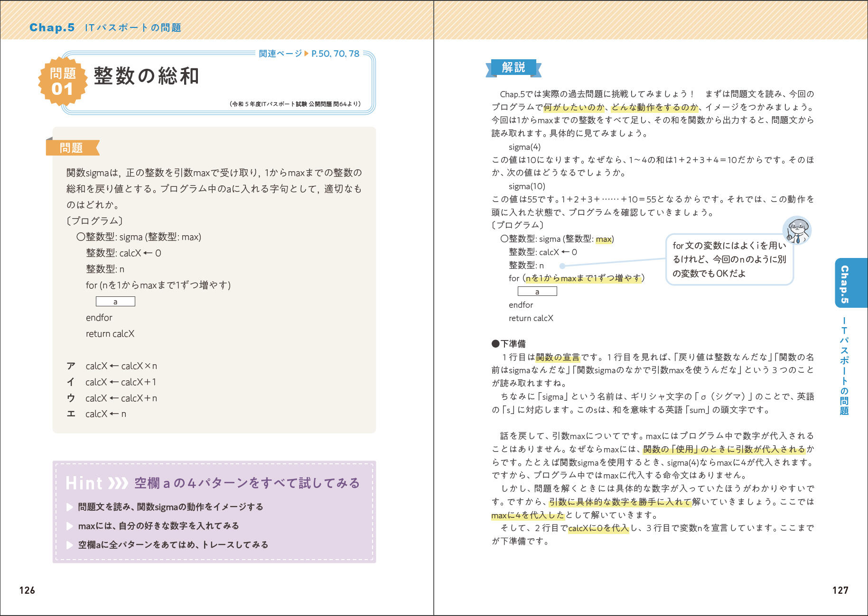Click the blank box labeled a in the question program
The height and width of the screenshot is (616, 868).
pos(115,302)
